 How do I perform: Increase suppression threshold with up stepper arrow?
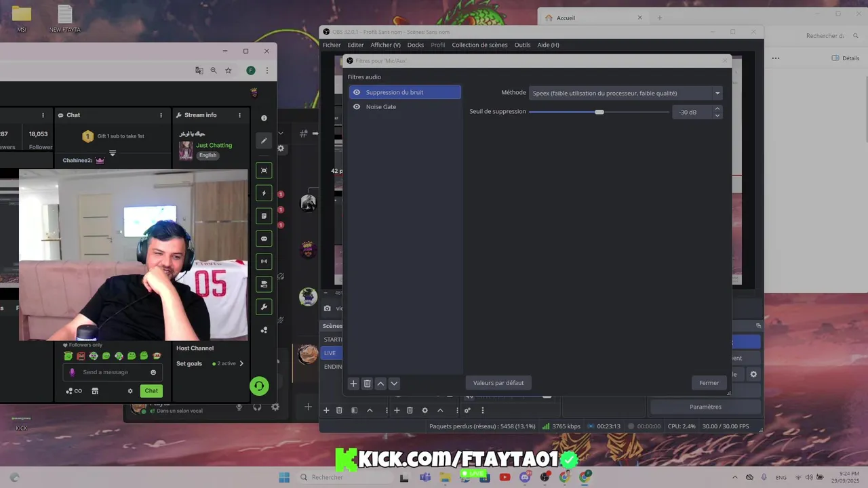[717, 108]
